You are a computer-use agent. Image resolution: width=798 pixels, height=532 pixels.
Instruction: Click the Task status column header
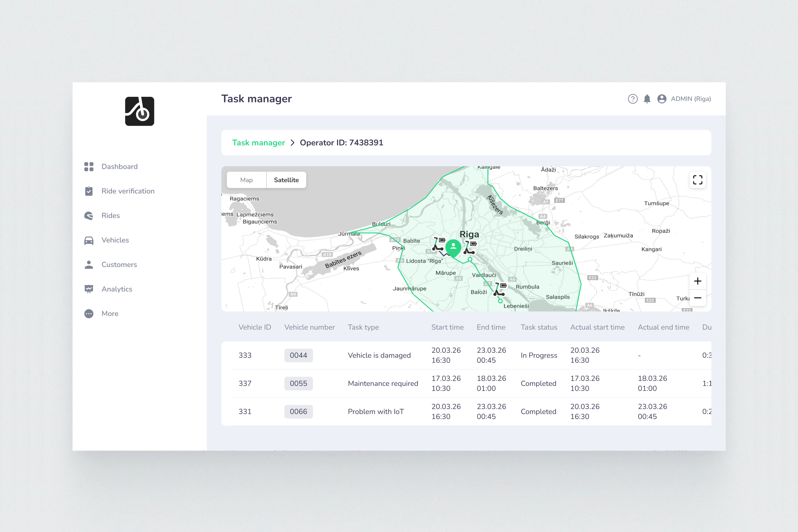[x=539, y=327]
